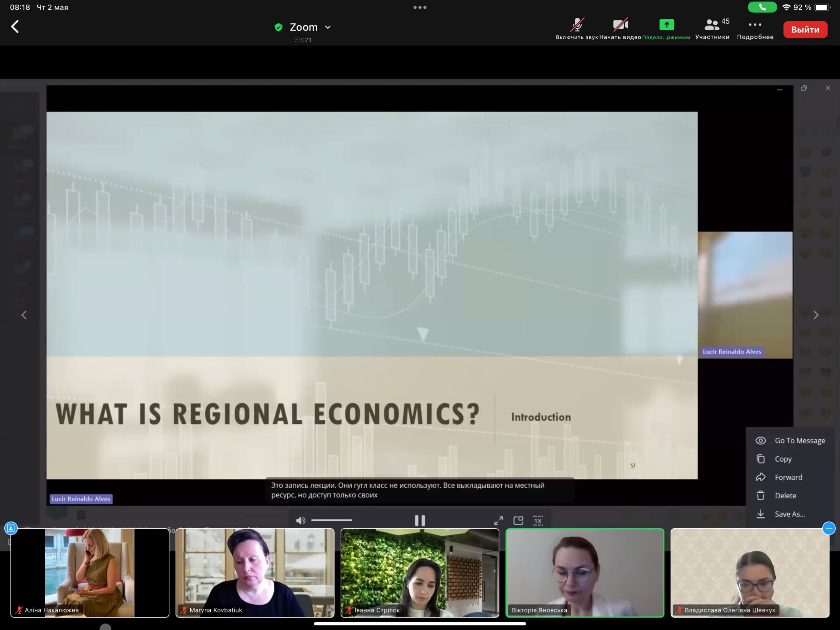Unmute microphone with Включить звук
The height and width of the screenshot is (630, 840).
pos(577,29)
